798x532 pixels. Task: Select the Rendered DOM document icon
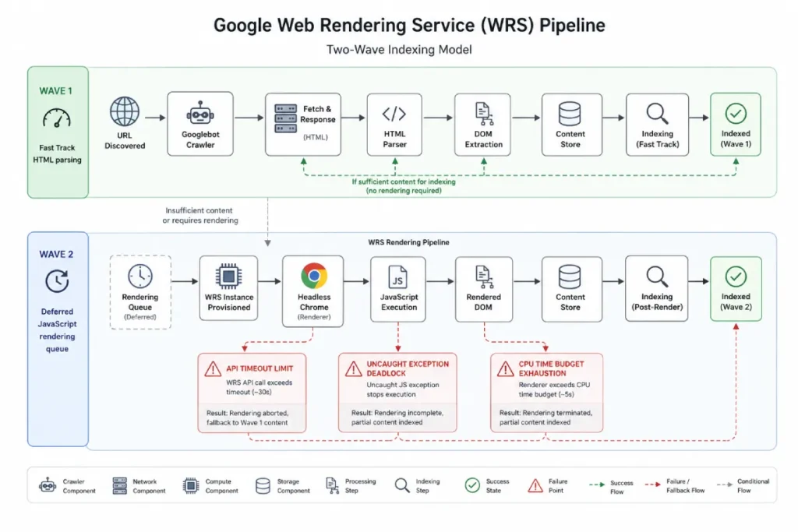[x=483, y=277]
